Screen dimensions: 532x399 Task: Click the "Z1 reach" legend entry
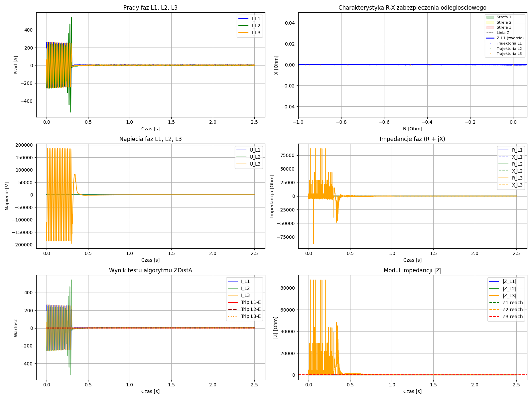[512, 303]
